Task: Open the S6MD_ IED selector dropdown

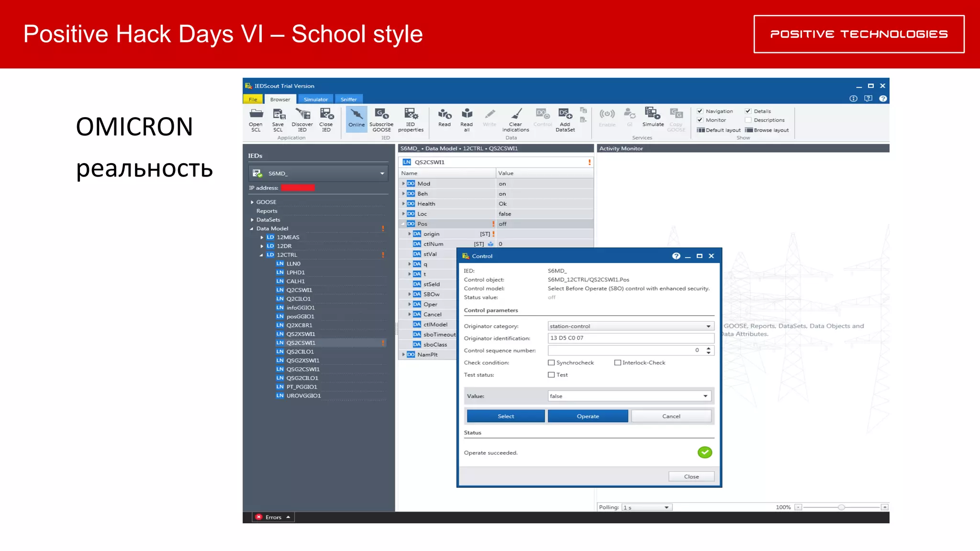Action: (318, 173)
